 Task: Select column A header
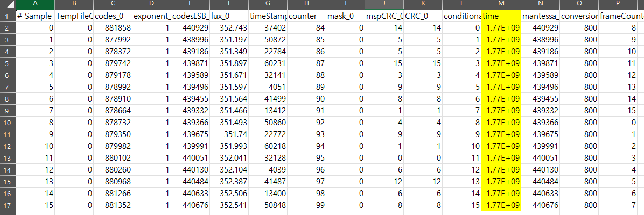pyautogui.click(x=35, y=5)
